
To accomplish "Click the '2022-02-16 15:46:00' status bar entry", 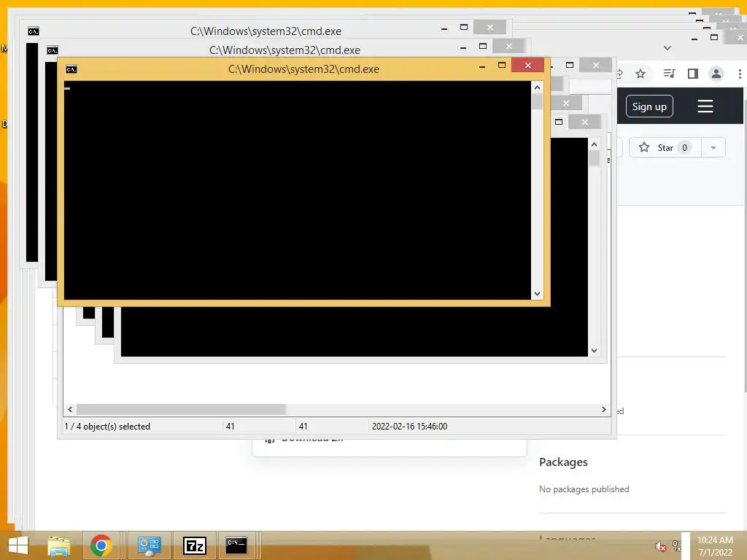I will [x=409, y=426].
